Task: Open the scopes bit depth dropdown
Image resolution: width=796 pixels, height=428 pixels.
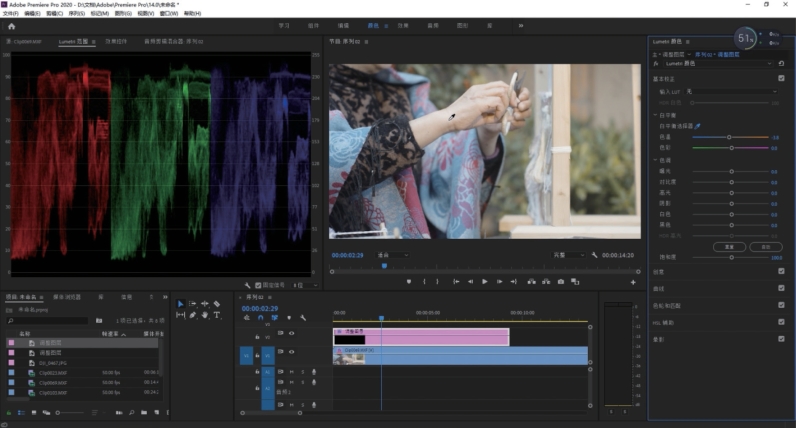Action: [x=305, y=285]
